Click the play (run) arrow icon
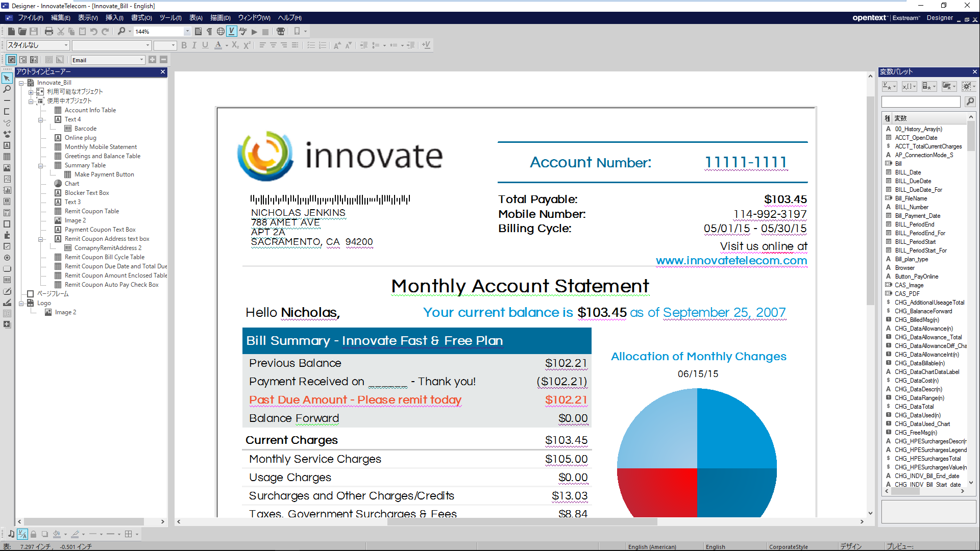This screenshot has width=980, height=551. coord(254,32)
